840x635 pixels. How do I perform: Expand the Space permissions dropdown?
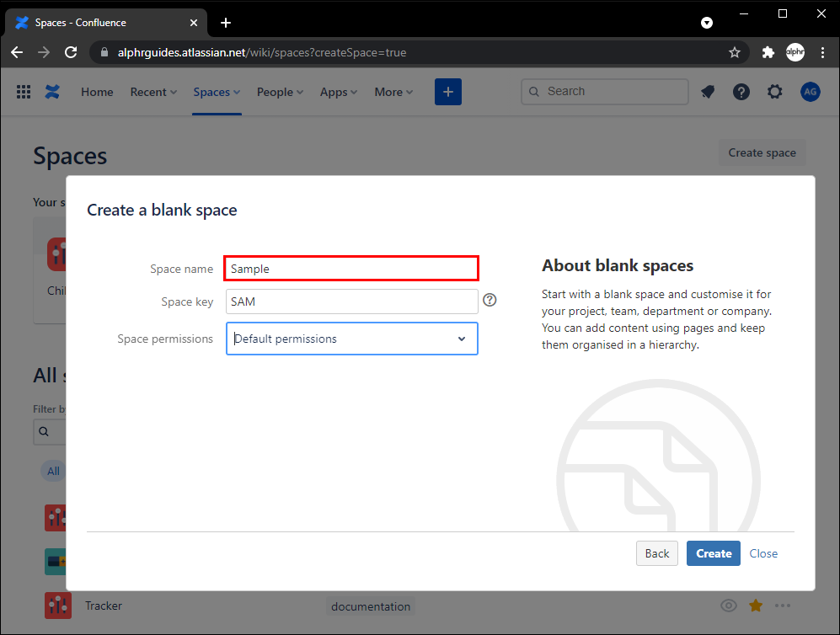point(352,339)
